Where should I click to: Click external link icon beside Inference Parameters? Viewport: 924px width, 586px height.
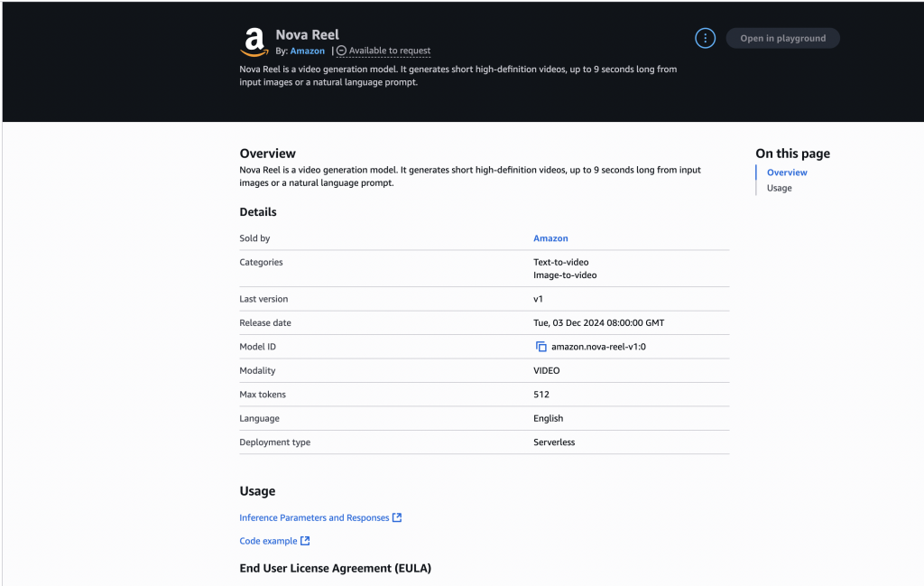(x=397, y=517)
